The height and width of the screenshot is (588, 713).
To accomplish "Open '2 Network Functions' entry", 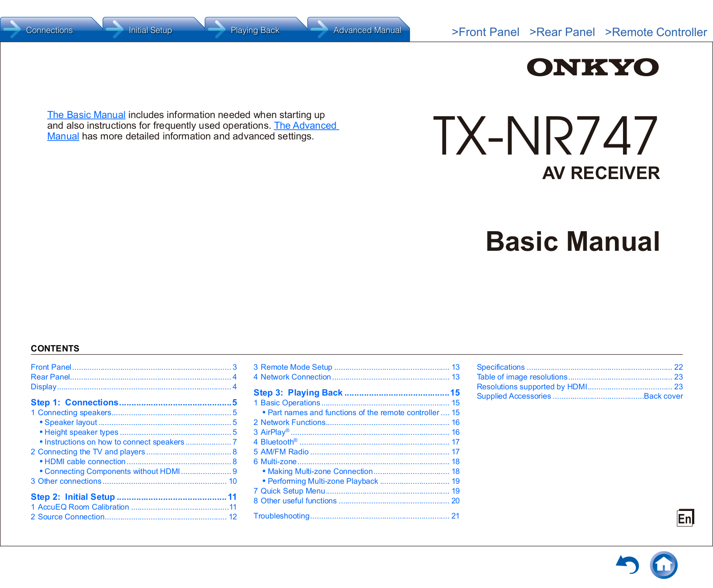I will [356, 422].
